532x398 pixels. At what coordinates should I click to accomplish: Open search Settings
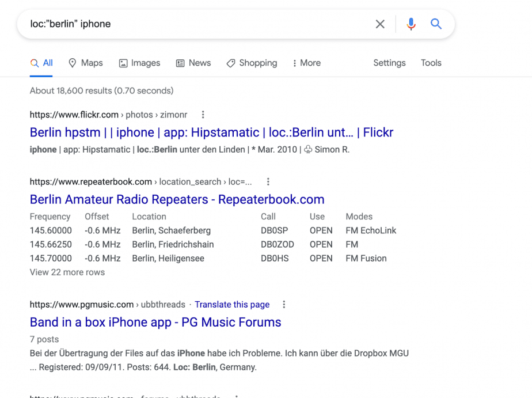pyautogui.click(x=389, y=63)
